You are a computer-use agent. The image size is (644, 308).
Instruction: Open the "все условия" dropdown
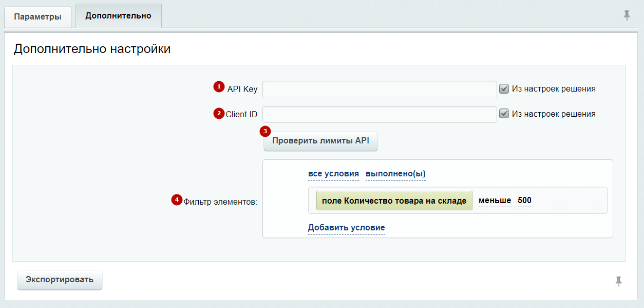(333, 174)
